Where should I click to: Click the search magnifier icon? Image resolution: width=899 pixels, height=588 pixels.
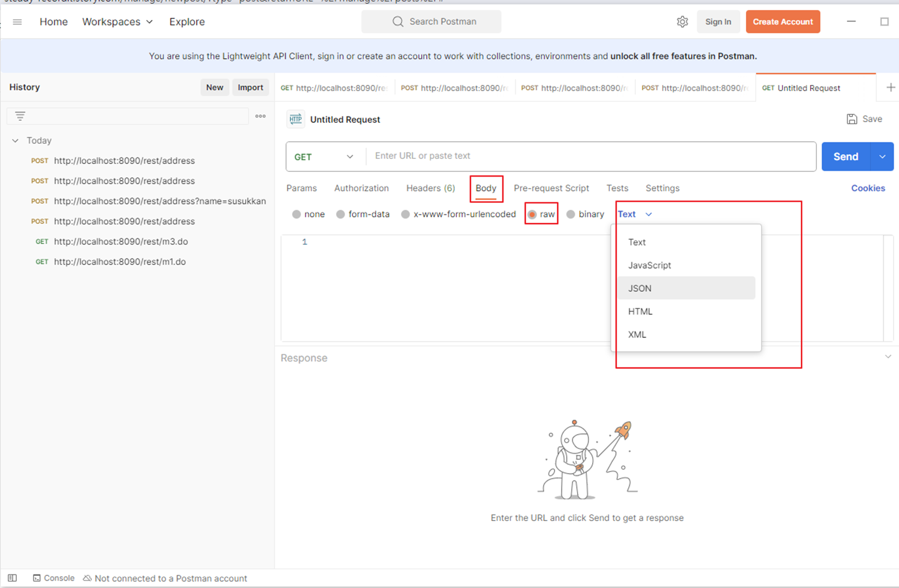click(x=398, y=21)
